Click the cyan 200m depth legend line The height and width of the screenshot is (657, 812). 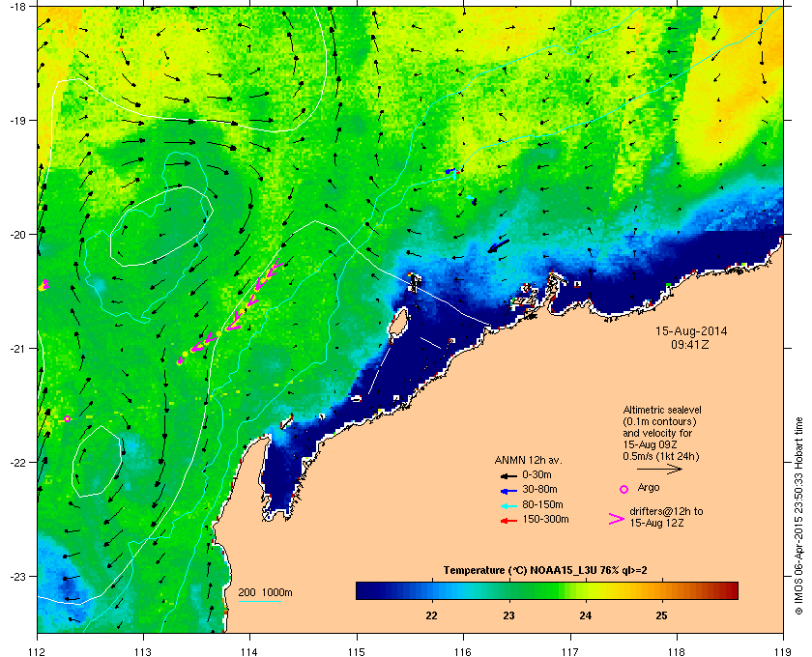[259, 602]
